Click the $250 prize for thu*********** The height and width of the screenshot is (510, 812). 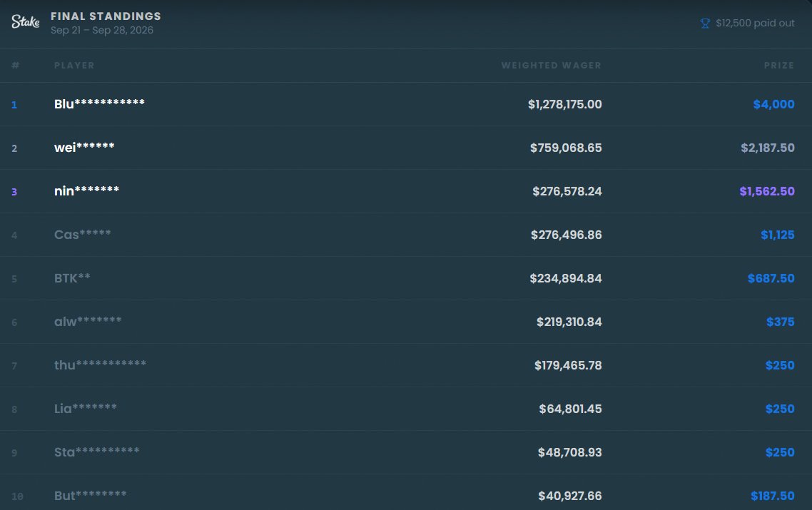[780, 365]
